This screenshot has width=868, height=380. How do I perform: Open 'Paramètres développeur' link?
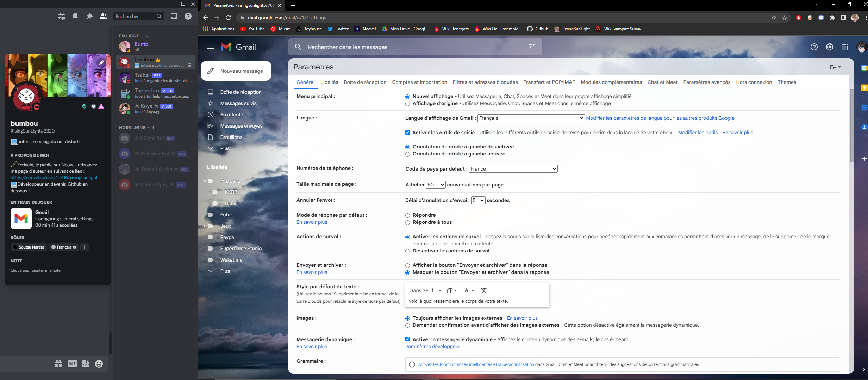click(x=432, y=347)
